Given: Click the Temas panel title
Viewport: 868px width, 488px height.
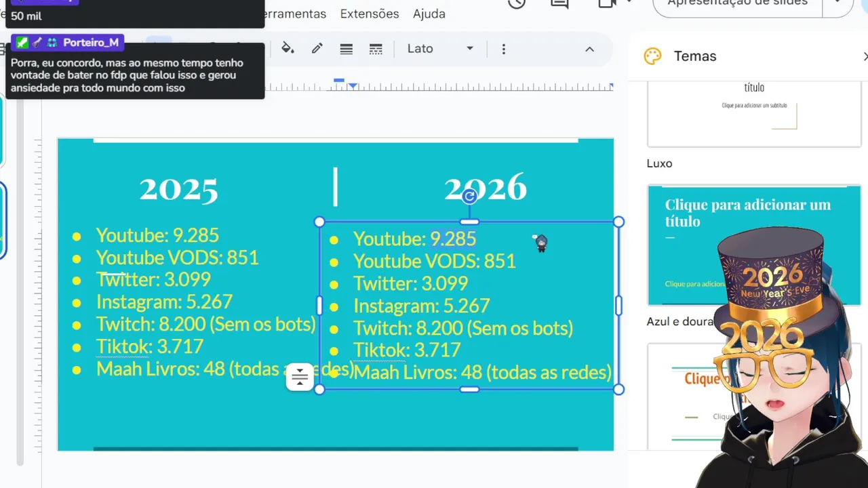Looking at the screenshot, I should [695, 56].
